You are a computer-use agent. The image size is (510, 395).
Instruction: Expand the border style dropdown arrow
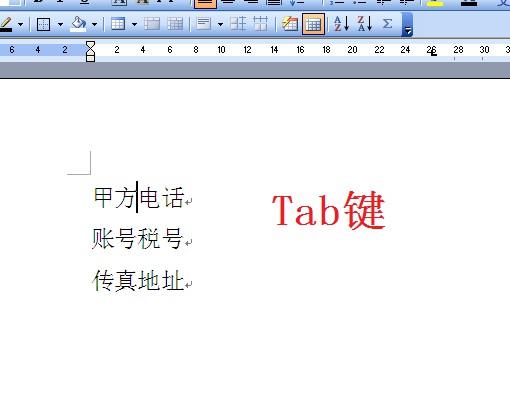(60, 24)
